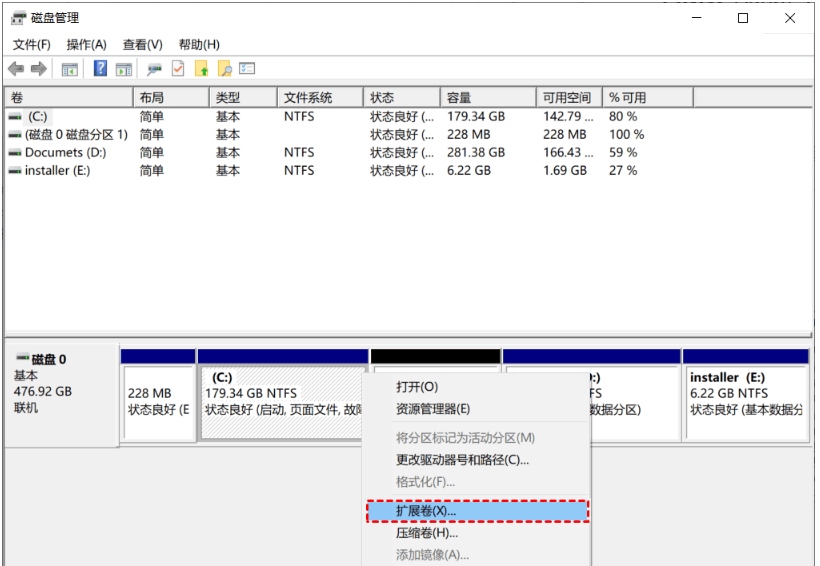Click the 1.69 GB free space cell
The height and width of the screenshot is (566, 820).
point(565,171)
